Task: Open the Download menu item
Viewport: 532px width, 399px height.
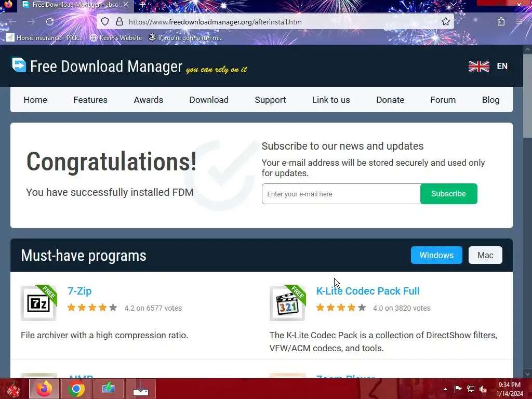Action: 209,100
